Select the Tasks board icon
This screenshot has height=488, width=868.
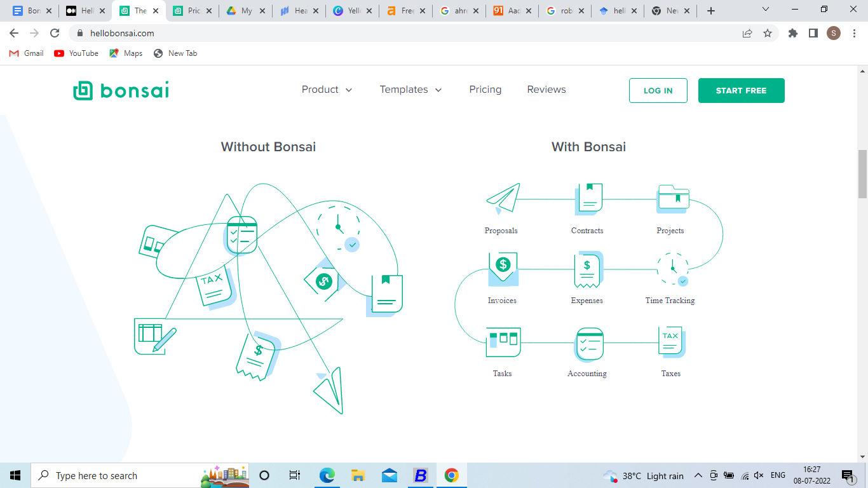503,342
